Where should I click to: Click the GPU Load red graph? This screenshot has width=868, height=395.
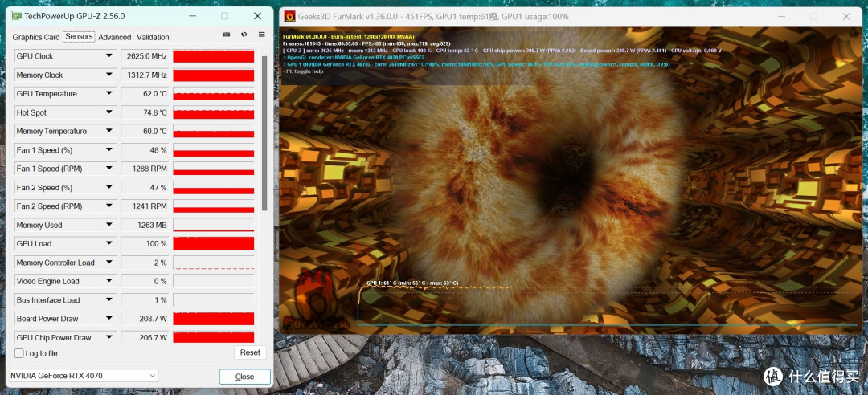pos(214,244)
